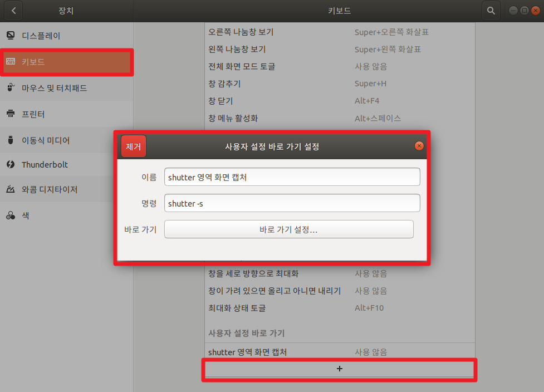
Task: Click the Alt+F4 shortcut value
Action: [367, 101]
